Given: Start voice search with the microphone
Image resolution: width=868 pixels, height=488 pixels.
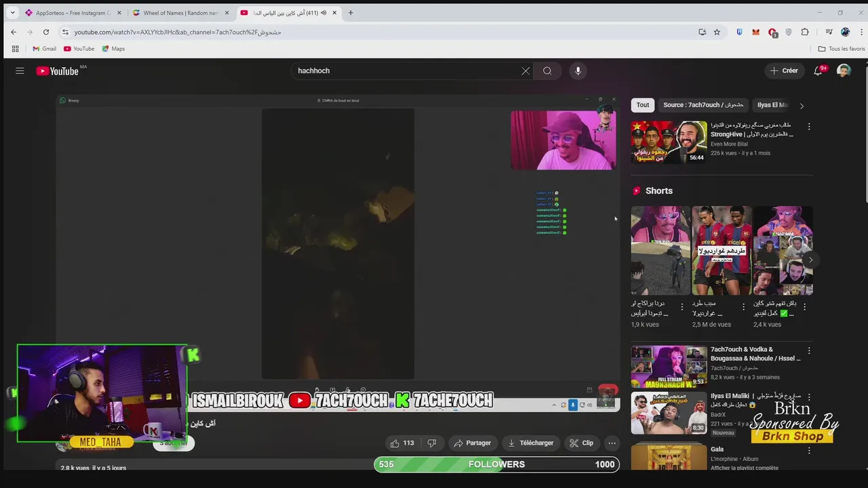Looking at the screenshot, I should tap(578, 70).
